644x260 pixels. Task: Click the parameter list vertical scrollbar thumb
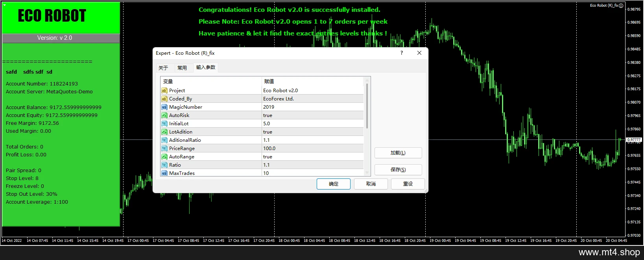367,106
